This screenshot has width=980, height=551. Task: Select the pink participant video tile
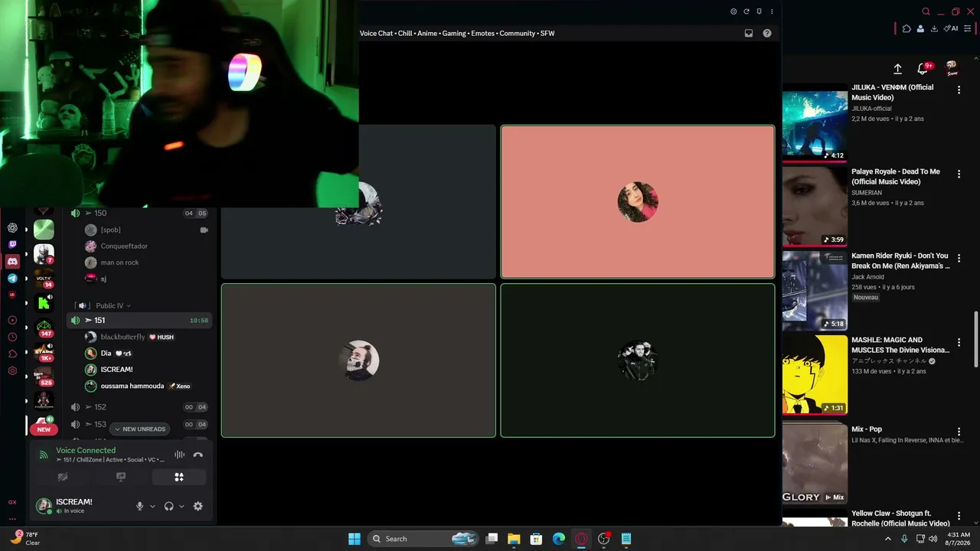point(638,202)
